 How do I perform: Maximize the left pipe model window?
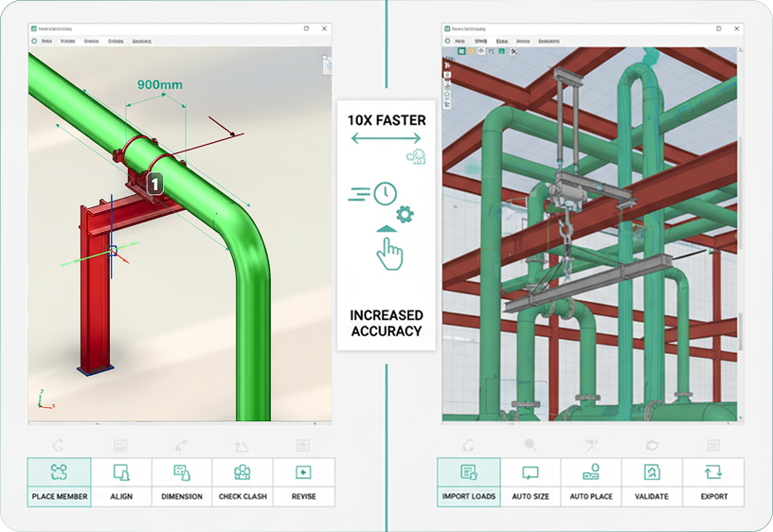tap(308, 29)
